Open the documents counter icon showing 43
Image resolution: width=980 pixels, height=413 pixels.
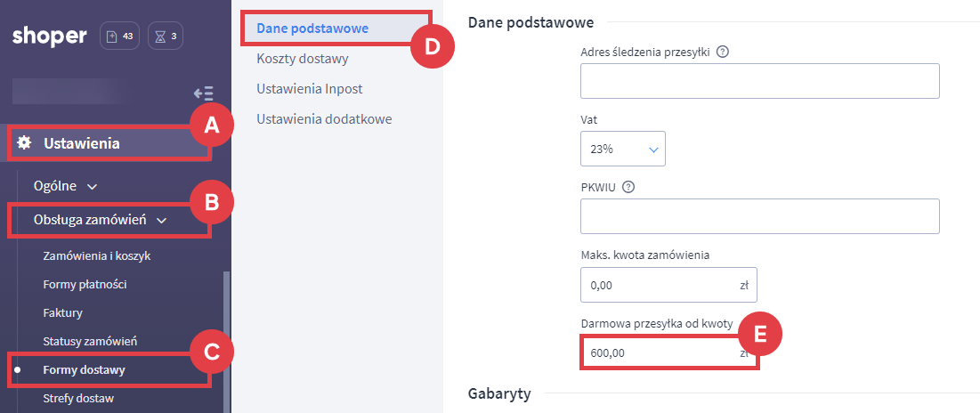(120, 36)
